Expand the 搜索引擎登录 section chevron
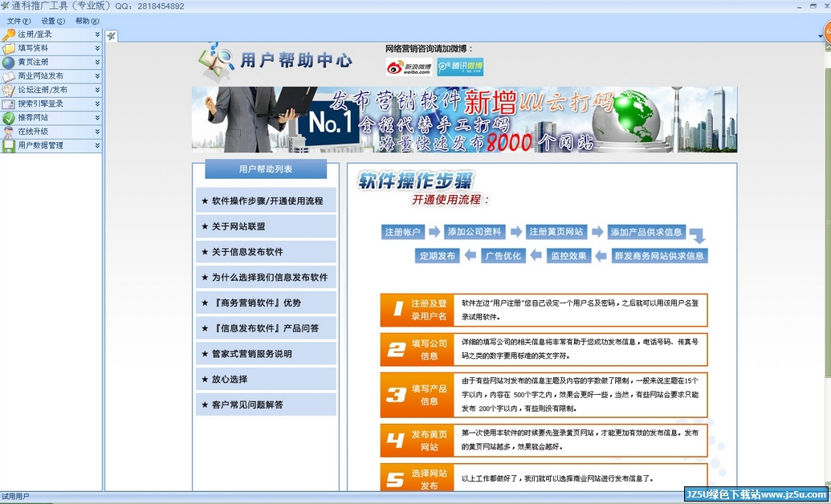The height and width of the screenshot is (504, 831). [97, 104]
